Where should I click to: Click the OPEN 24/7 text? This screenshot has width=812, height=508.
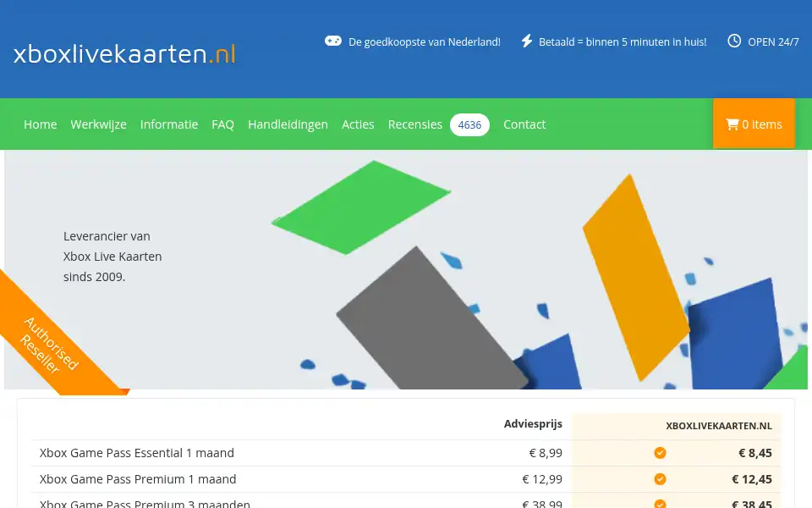coord(773,42)
